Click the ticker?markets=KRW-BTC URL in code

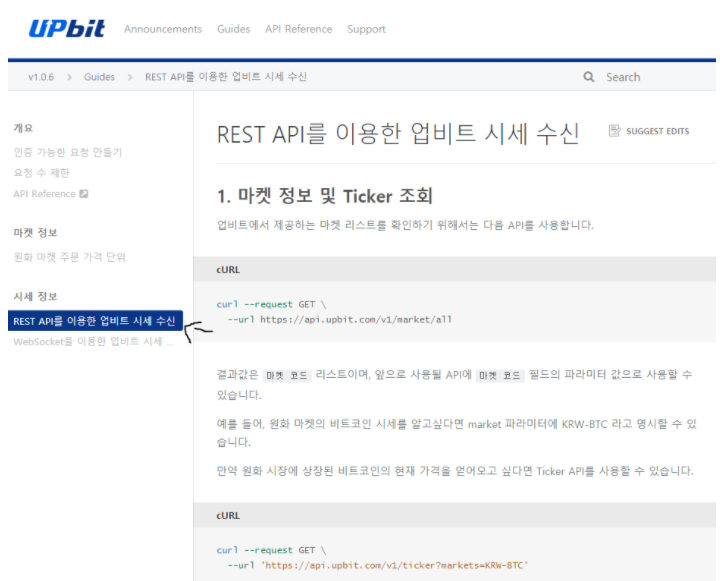pyautogui.click(x=394, y=565)
